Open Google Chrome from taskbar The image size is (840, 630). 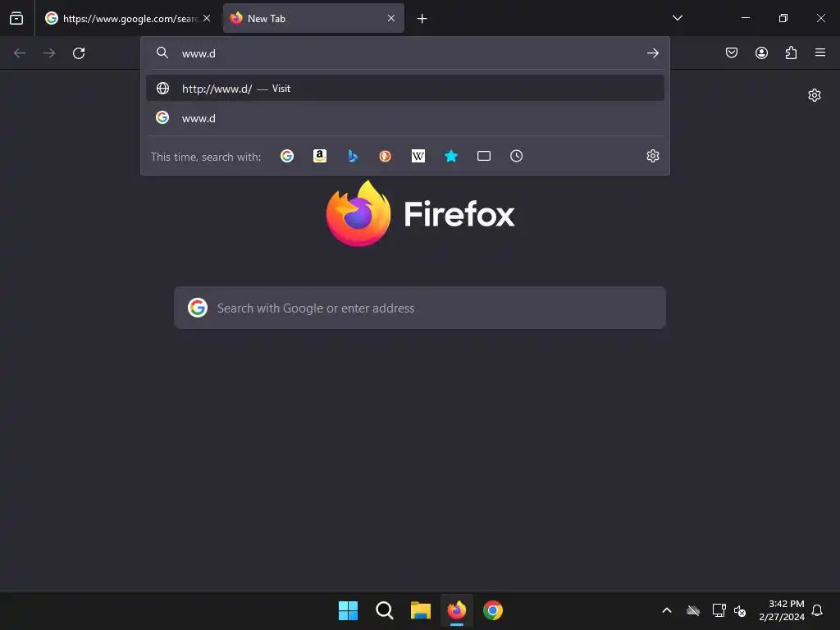pos(493,610)
